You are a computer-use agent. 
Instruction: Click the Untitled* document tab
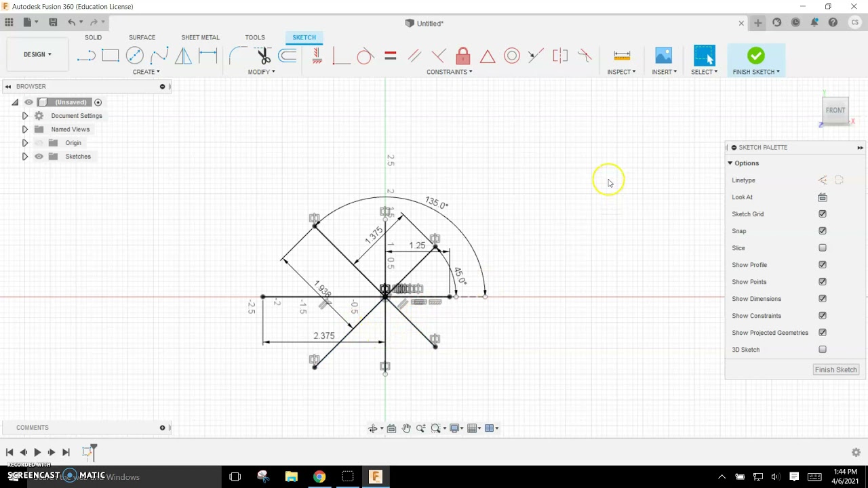point(425,23)
